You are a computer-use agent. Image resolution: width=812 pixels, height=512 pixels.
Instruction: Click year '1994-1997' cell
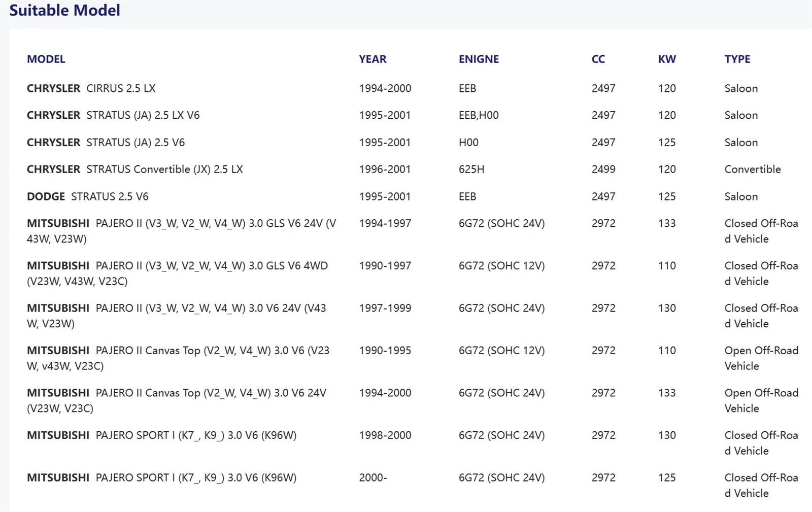[x=385, y=223]
